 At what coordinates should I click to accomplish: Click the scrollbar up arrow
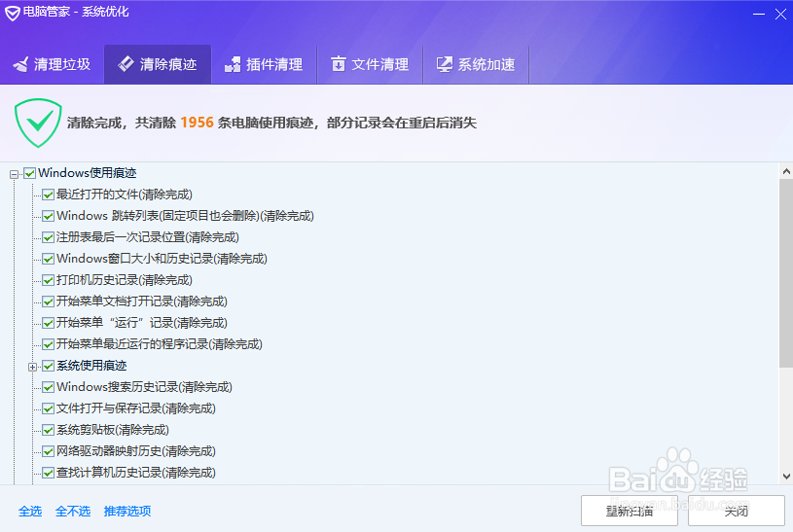[786, 171]
